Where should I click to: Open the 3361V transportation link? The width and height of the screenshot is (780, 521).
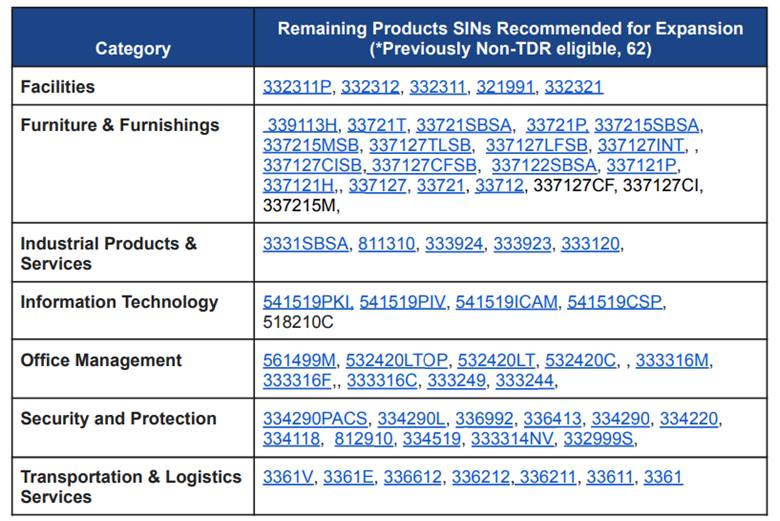[x=289, y=477]
